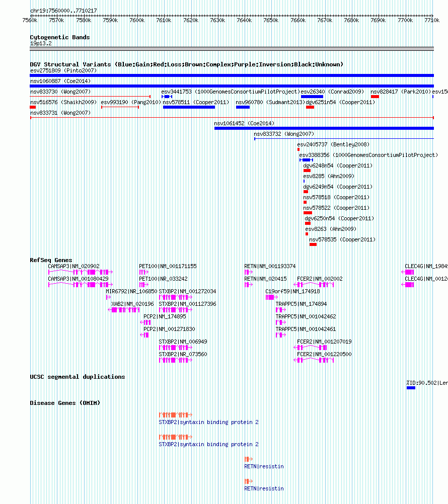This screenshot has width=448, height=504.
Task: Click the gray 19p13.2 cytogenetic band bar
Action: point(232,49)
